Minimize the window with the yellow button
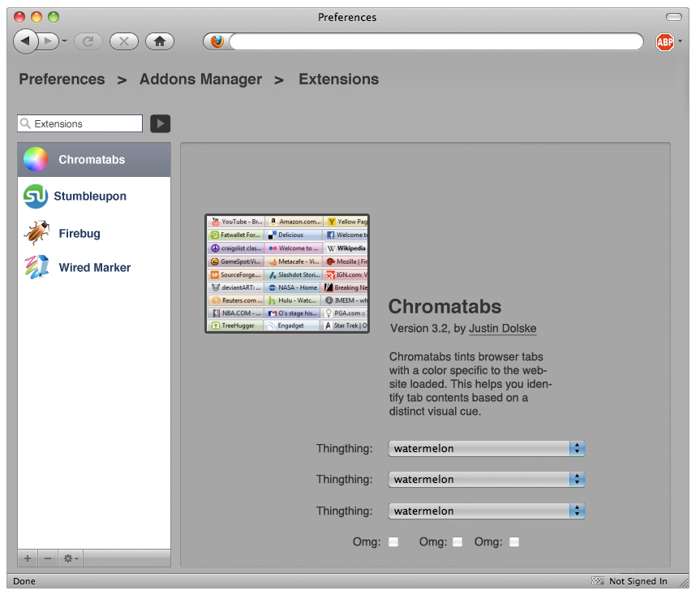Screen dimensions: 700x595 tap(37, 17)
